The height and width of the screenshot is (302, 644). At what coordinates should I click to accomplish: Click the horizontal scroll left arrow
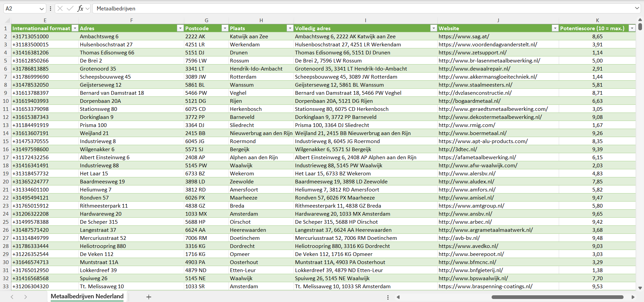tap(398, 297)
